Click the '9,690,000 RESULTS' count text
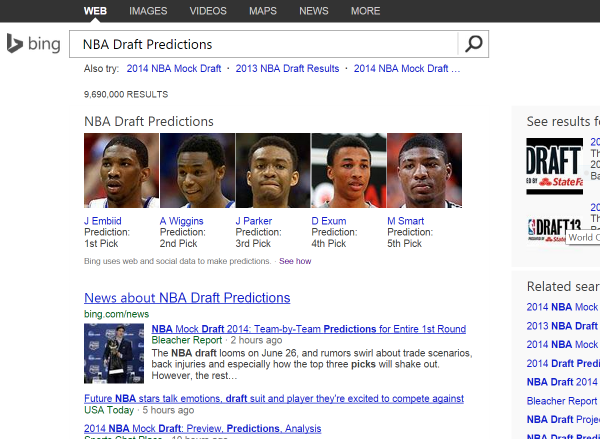Viewport: 600px width, 439px height. [x=126, y=95]
